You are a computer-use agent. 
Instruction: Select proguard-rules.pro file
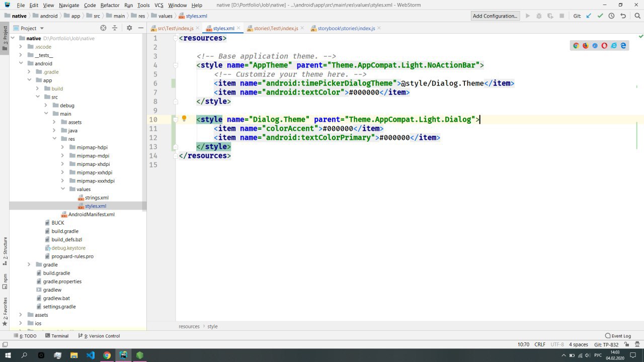click(72, 256)
